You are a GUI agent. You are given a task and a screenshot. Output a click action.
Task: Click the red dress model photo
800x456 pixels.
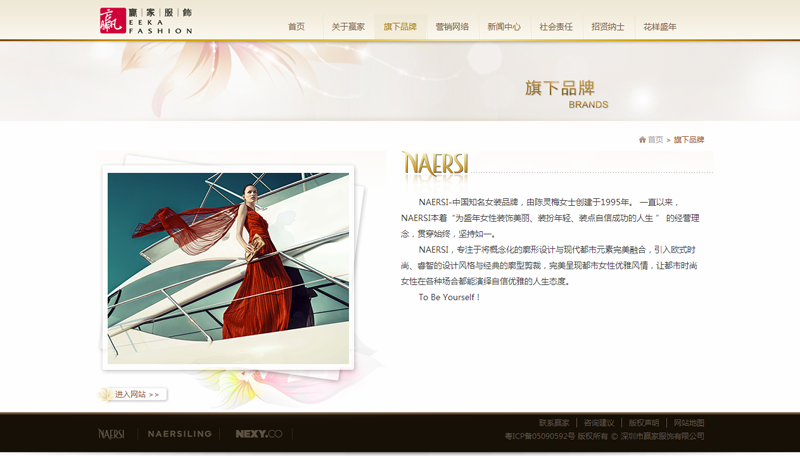click(228, 268)
